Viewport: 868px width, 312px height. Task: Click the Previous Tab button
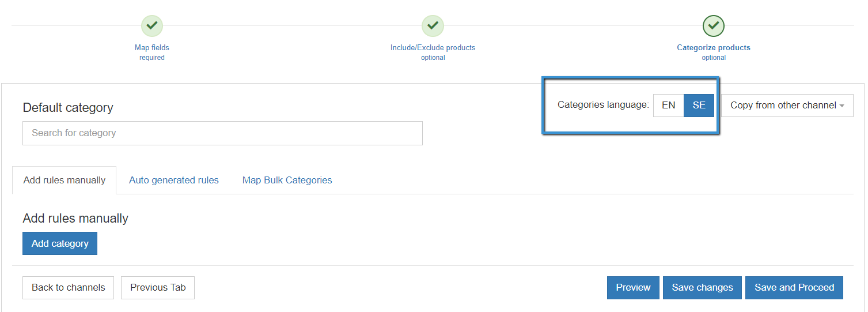pos(158,288)
